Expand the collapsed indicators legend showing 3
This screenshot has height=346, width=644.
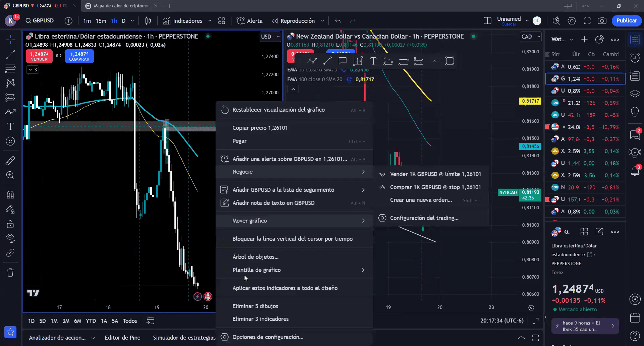tap(33, 69)
